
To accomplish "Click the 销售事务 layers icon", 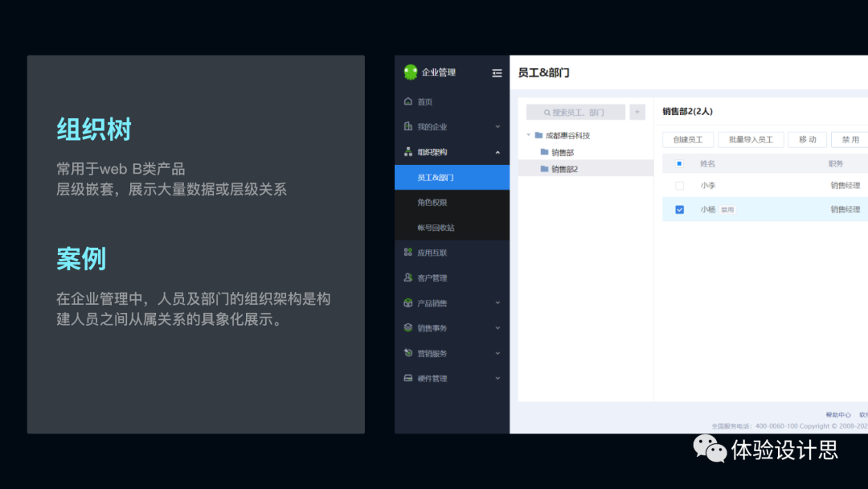I will click(x=408, y=328).
